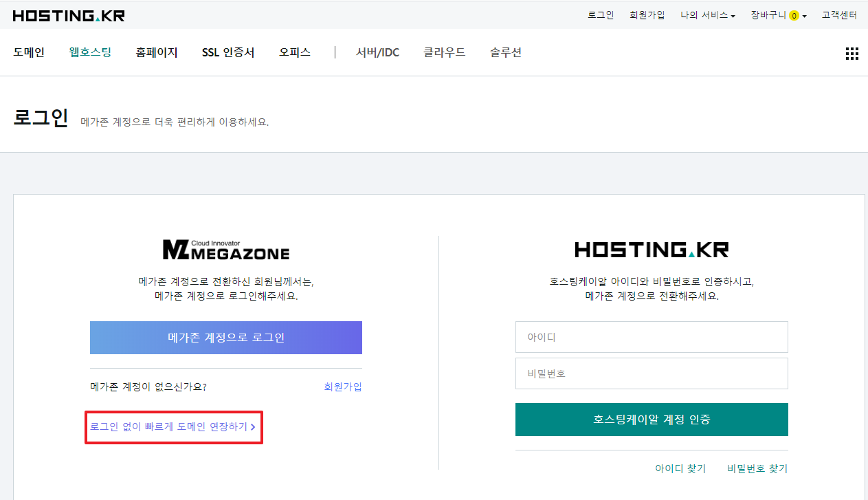Click the Megazone logo in login panel

coord(226,250)
